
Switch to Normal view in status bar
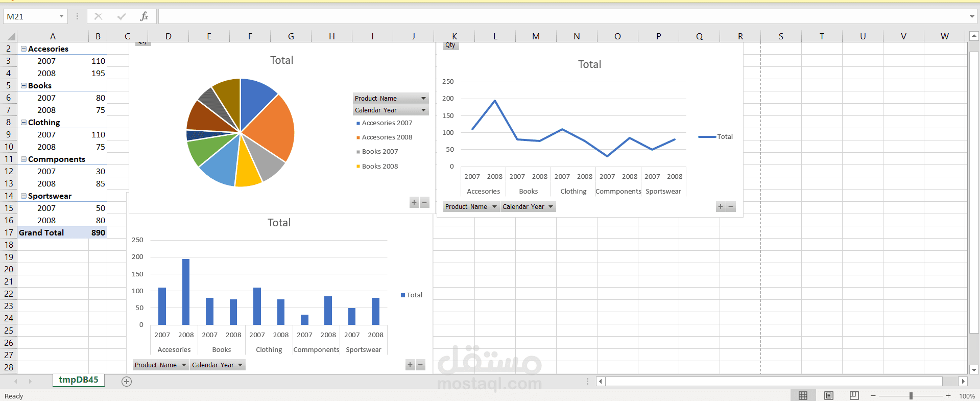[803, 396]
